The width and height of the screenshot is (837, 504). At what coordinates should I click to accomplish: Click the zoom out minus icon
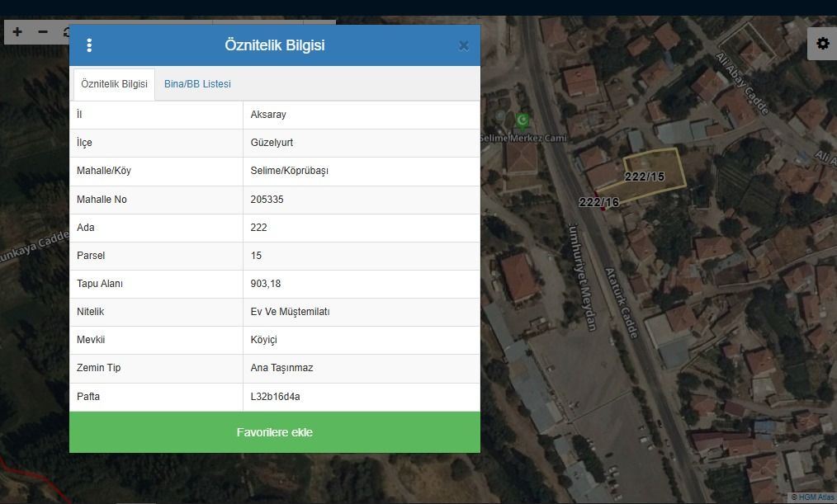point(44,32)
